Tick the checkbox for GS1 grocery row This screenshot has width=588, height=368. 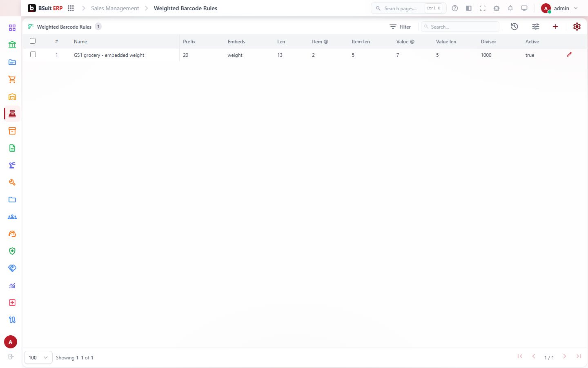pyautogui.click(x=33, y=54)
